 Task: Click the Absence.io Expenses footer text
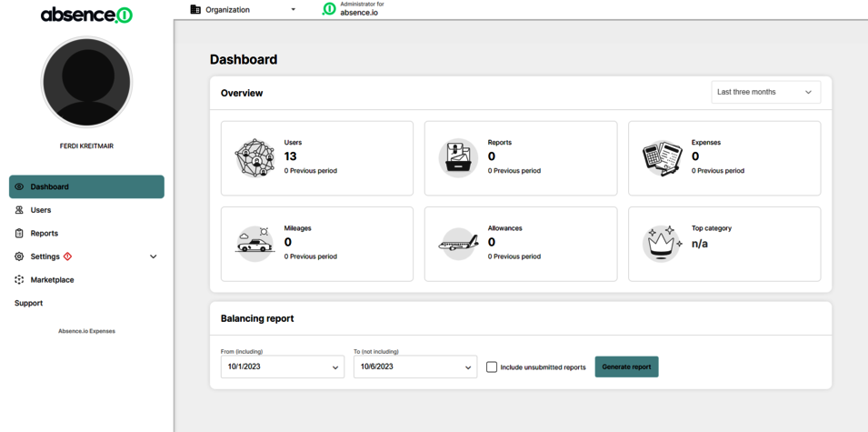(87, 331)
